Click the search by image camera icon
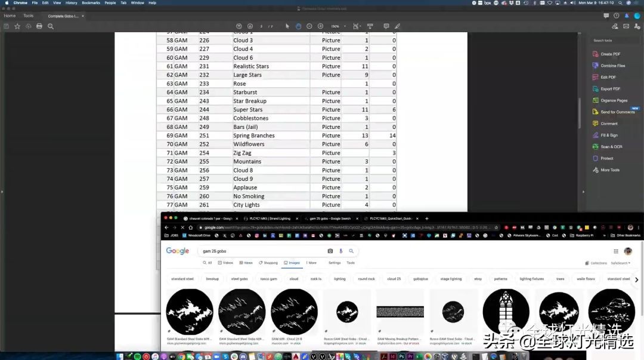 point(330,251)
